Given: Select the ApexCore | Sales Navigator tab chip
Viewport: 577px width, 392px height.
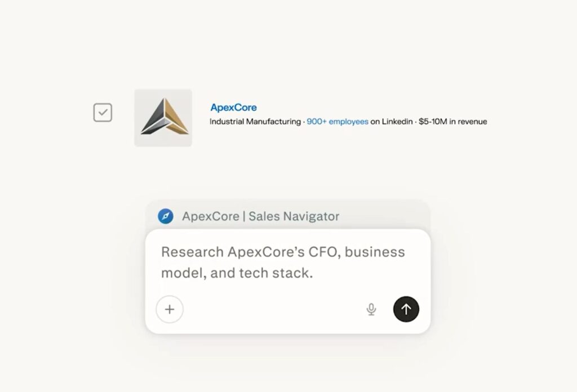Looking at the screenshot, I should pyautogui.click(x=288, y=216).
